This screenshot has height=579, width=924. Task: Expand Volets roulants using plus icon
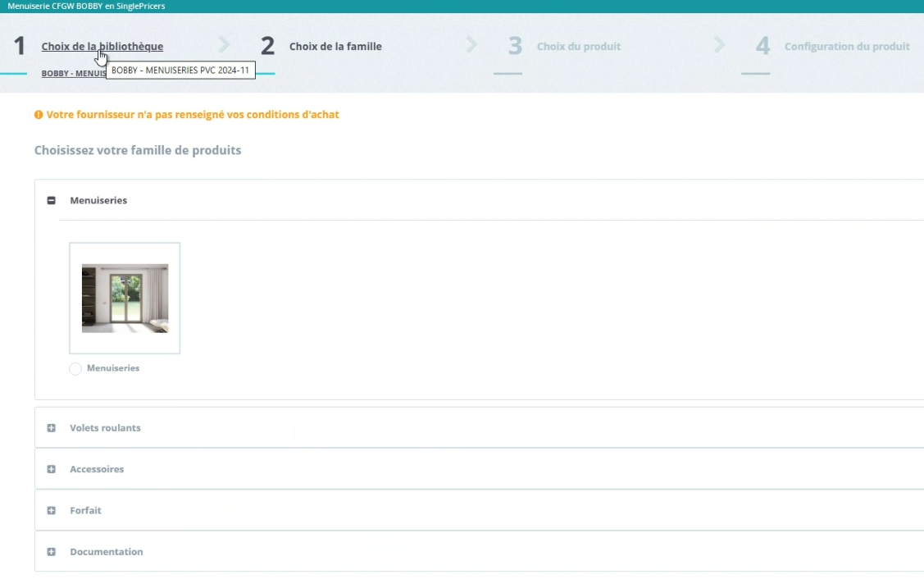[52, 428]
